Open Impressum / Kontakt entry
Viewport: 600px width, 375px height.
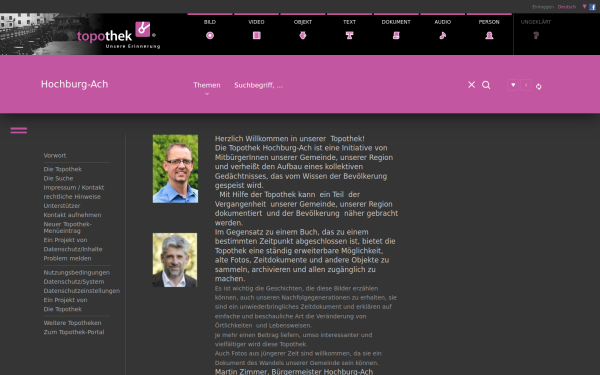click(x=74, y=188)
